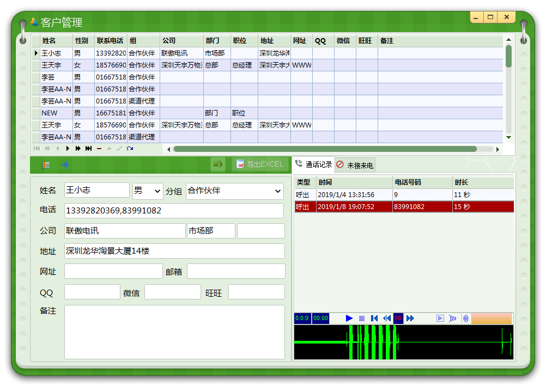Close the 客户管理 window
Image resolution: width=546 pixels, height=392 pixels.
point(507,17)
